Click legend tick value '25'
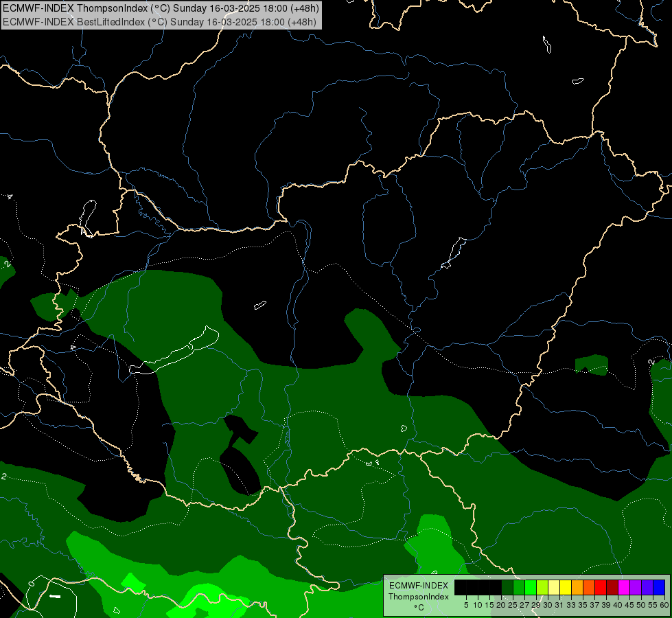Screen dimensions: 672x618 coord(513,605)
